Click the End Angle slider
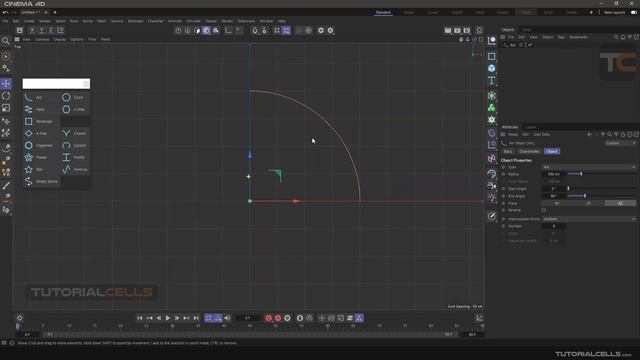This screenshot has height=360, width=640. pos(602,196)
